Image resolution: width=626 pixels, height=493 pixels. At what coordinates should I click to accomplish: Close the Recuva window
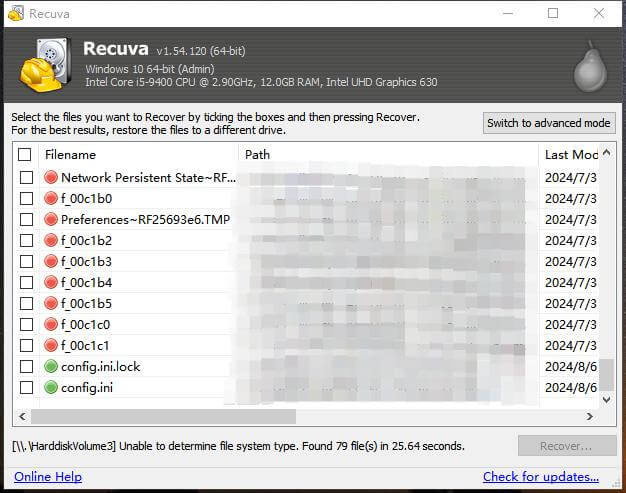599,13
